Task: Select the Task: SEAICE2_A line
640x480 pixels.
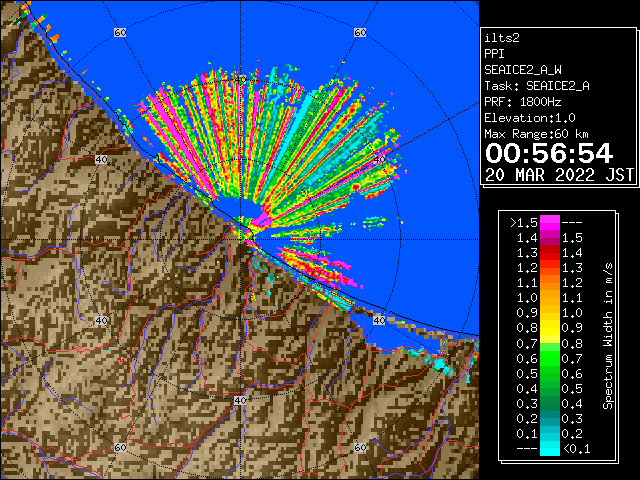Action: (537, 86)
